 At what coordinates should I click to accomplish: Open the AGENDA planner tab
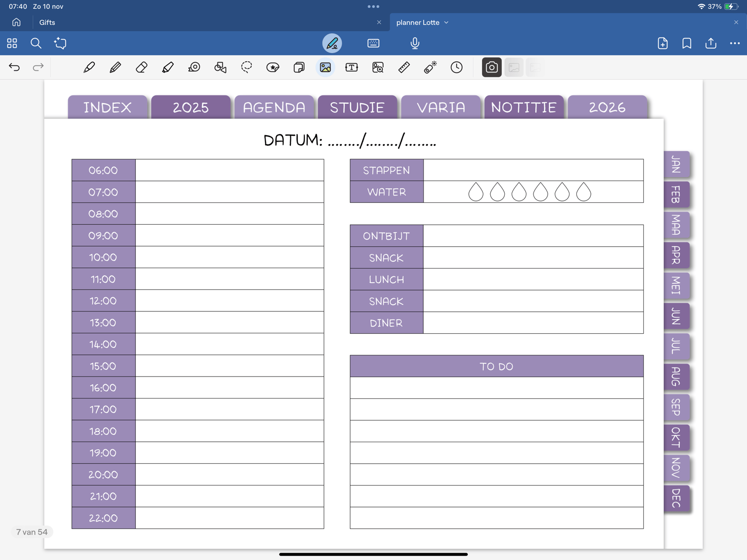pos(274,107)
